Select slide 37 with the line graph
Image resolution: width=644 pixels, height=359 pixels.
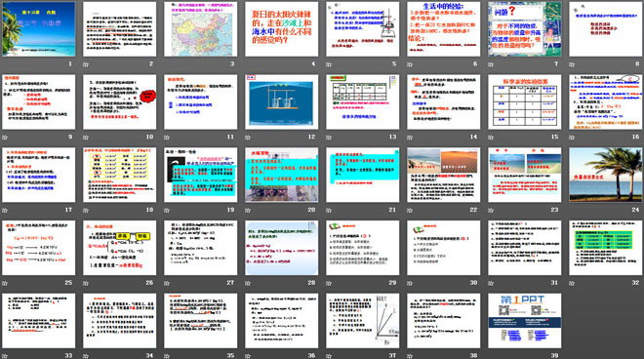(x=363, y=320)
